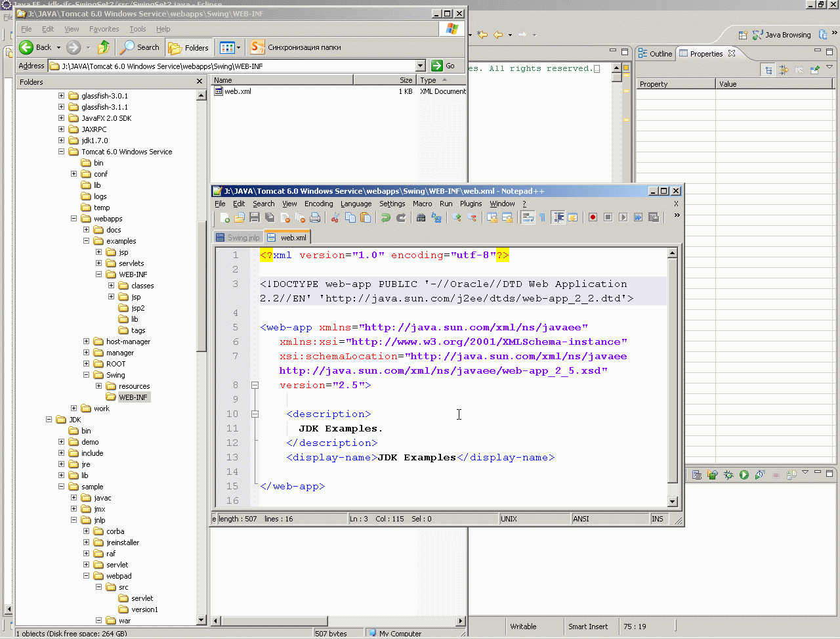Expand the conf folder node
840x639 pixels.
pos(73,174)
